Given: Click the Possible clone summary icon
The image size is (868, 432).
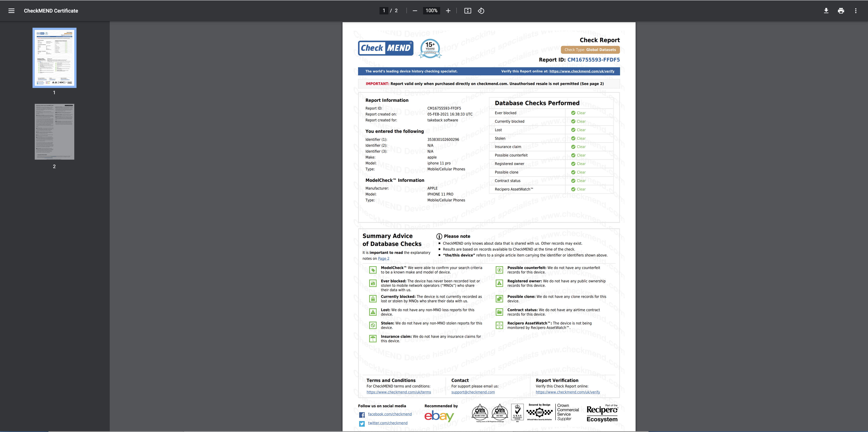Looking at the screenshot, I should point(499,299).
